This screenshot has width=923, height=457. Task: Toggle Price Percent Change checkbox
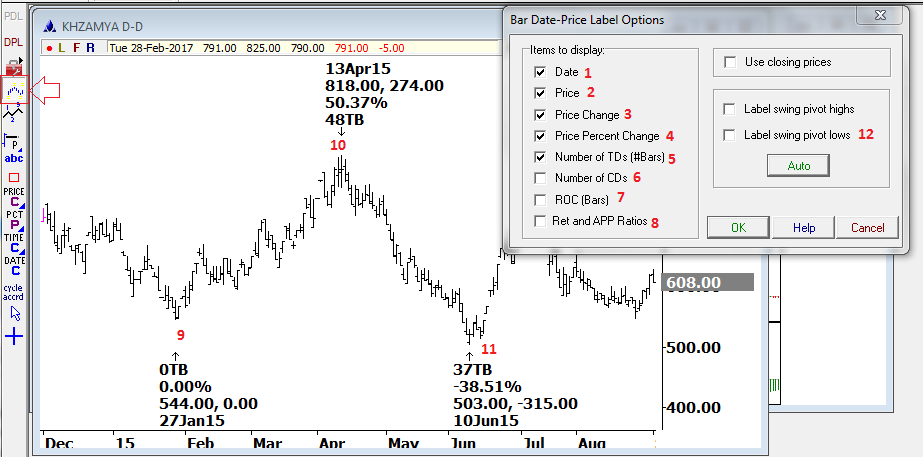540,135
